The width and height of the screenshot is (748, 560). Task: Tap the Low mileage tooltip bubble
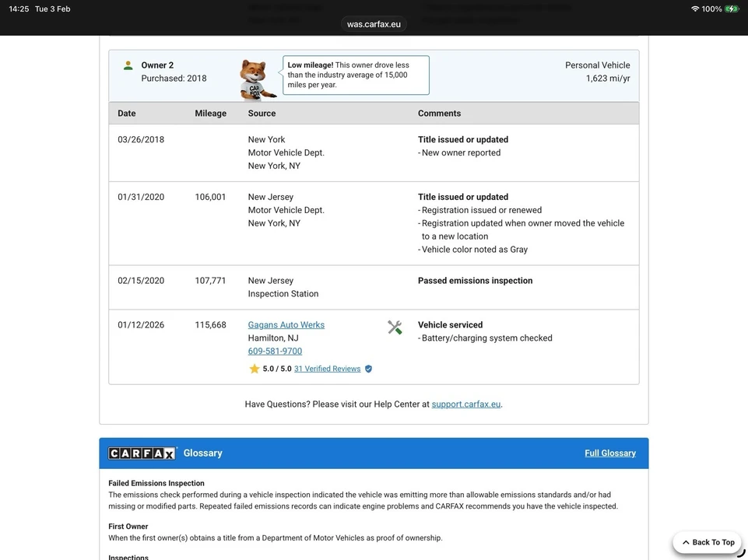(356, 75)
